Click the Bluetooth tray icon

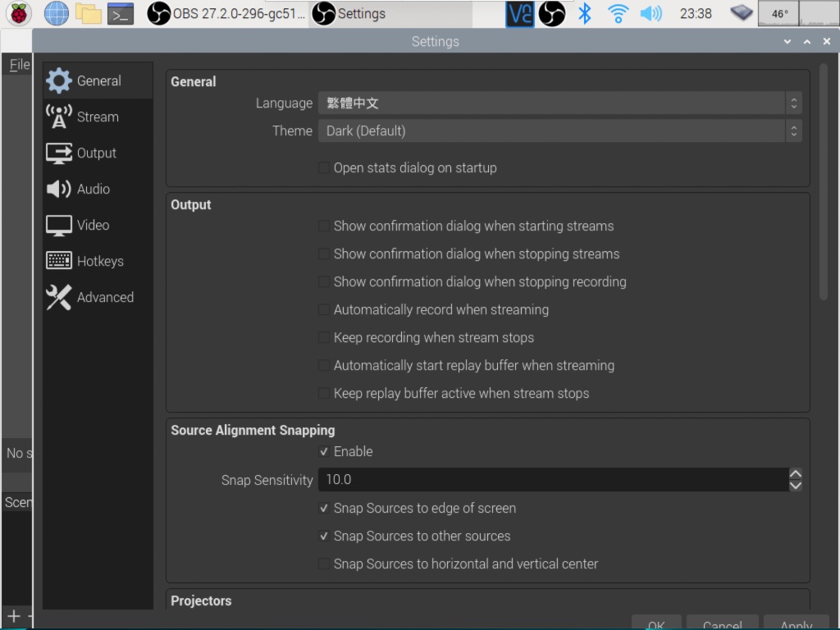click(584, 13)
